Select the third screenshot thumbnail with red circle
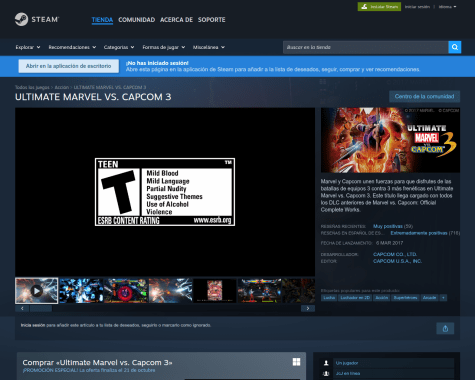Viewport: 475px width, 380px height. [x=126, y=291]
